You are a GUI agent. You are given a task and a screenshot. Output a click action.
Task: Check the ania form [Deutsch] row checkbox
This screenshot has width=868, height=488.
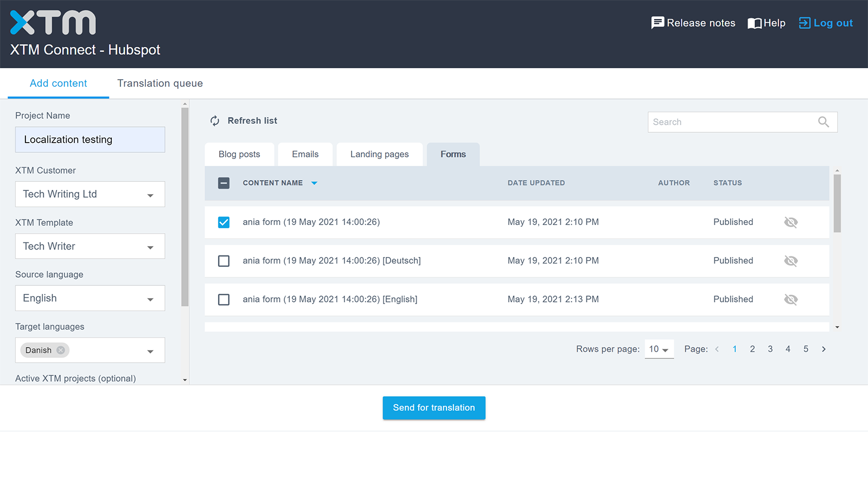click(x=224, y=261)
